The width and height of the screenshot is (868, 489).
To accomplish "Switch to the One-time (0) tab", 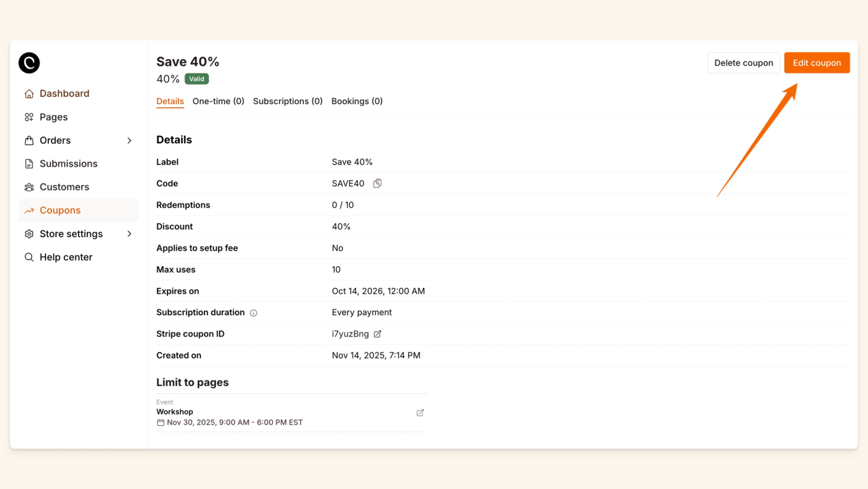I will point(218,101).
